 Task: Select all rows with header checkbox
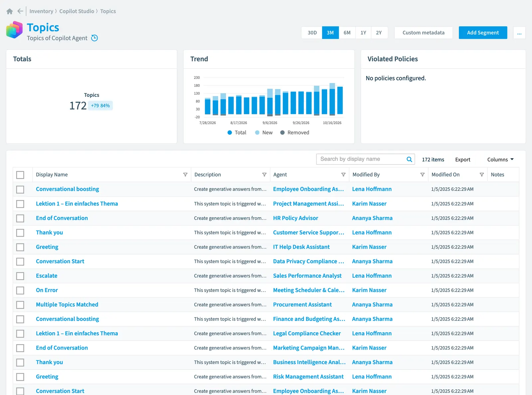(x=20, y=175)
